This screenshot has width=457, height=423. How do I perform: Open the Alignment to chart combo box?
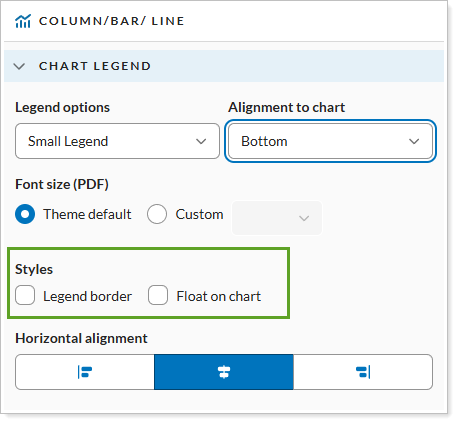pos(330,141)
